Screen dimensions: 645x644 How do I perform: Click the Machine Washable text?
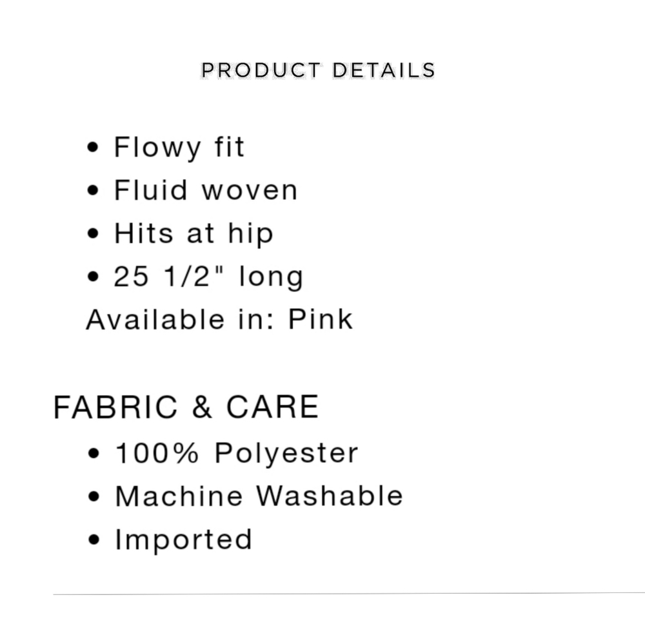point(259,496)
